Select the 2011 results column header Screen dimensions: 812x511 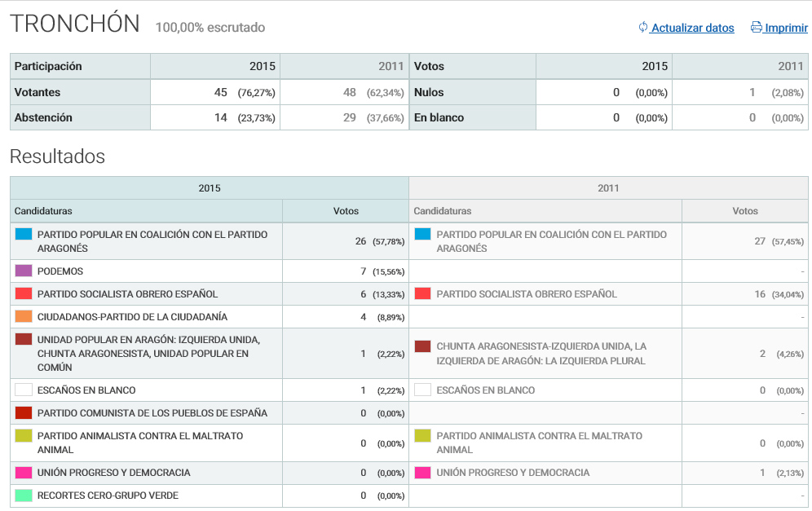(608, 188)
